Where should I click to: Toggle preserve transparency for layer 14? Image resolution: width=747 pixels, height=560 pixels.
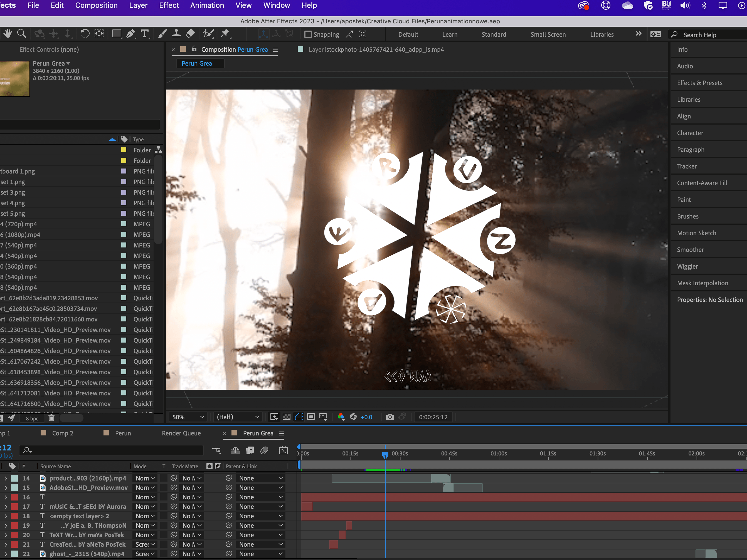coord(164,478)
